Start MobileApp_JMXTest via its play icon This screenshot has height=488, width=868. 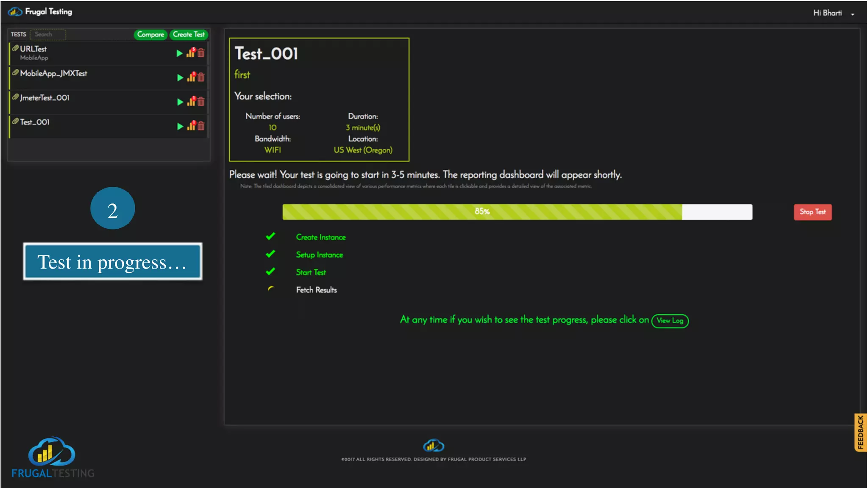coord(180,78)
